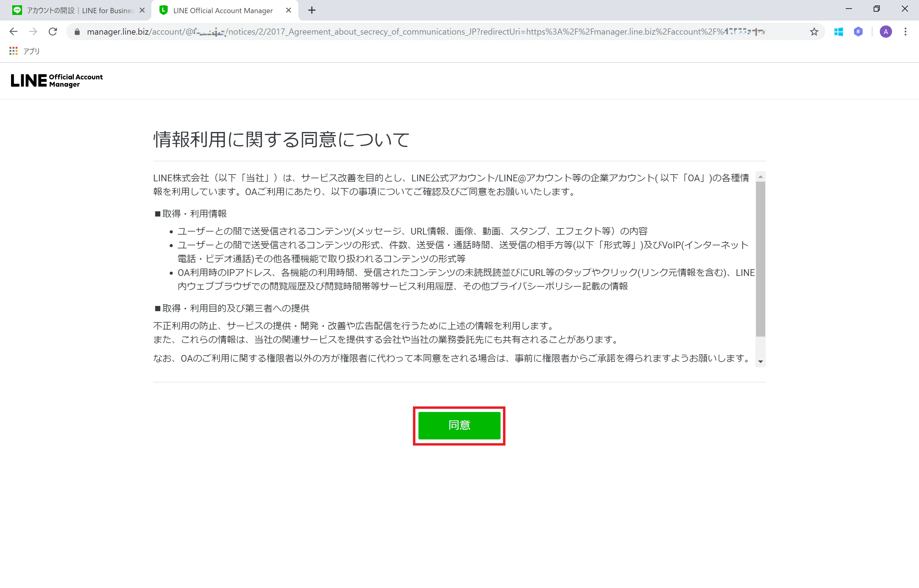Go back using browser back arrow
The width and height of the screenshot is (919, 588).
coord(13,32)
